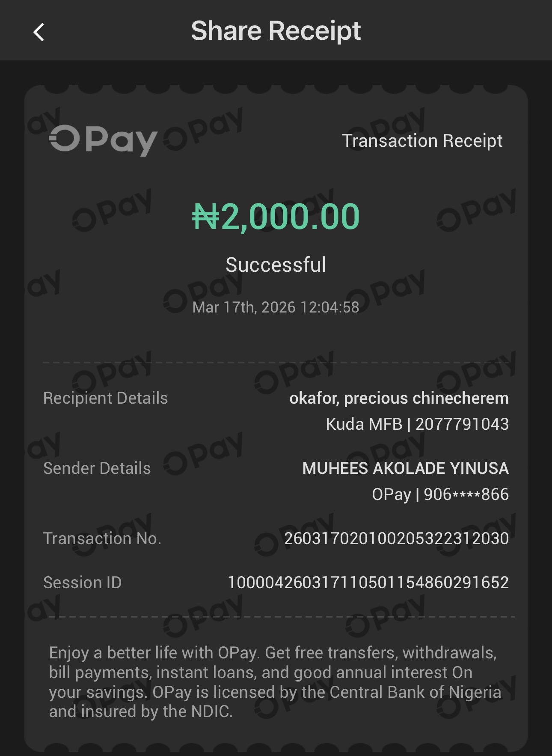Click the OPay footer disclaimer paragraph
This screenshot has width=552, height=756.
[x=274, y=682]
